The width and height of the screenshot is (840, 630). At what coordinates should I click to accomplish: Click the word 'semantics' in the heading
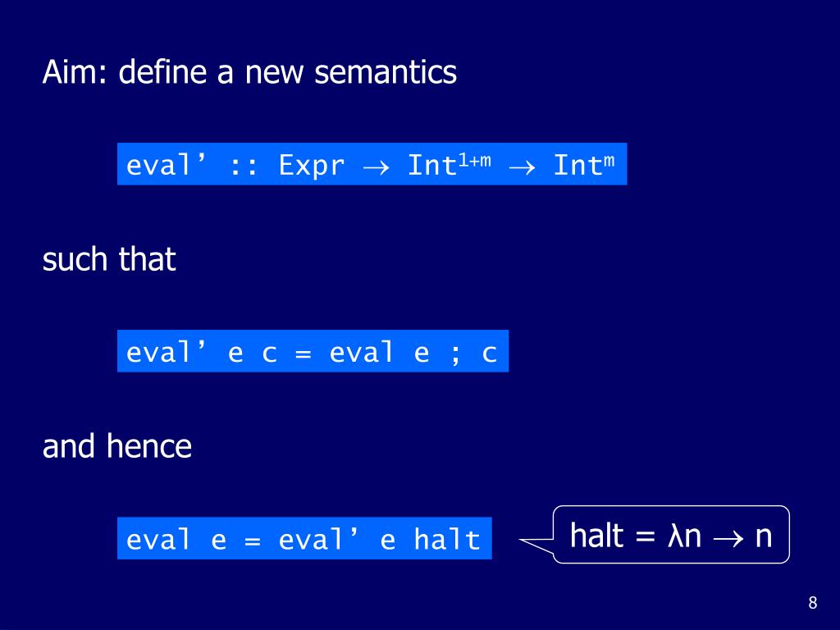click(386, 72)
